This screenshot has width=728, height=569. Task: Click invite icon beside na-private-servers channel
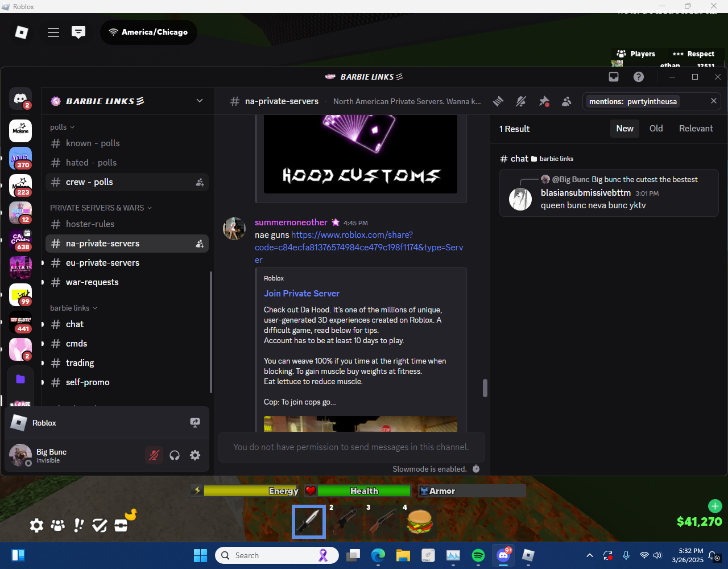(x=200, y=244)
